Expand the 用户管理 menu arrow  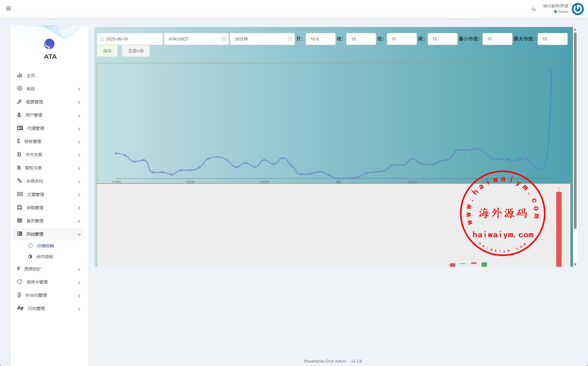(79, 116)
